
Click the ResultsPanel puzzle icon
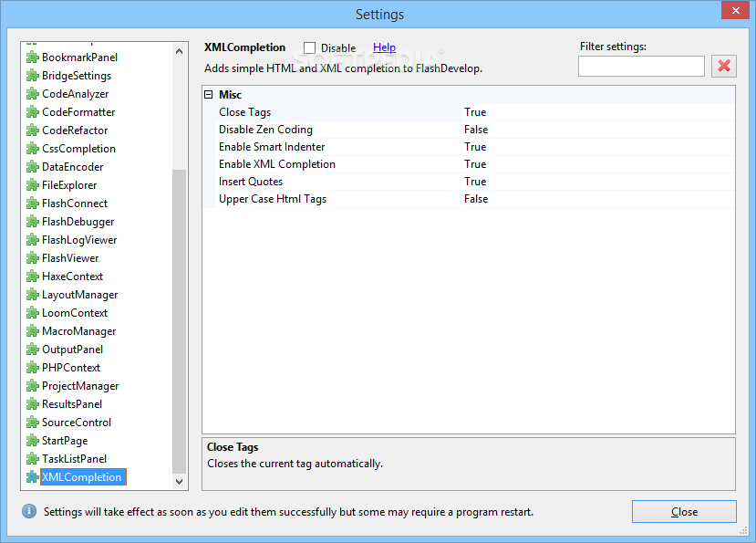[32, 404]
